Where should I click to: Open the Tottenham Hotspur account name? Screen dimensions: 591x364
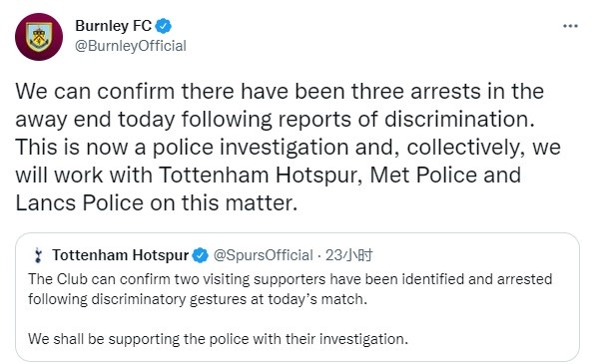click(x=120, y=255)
